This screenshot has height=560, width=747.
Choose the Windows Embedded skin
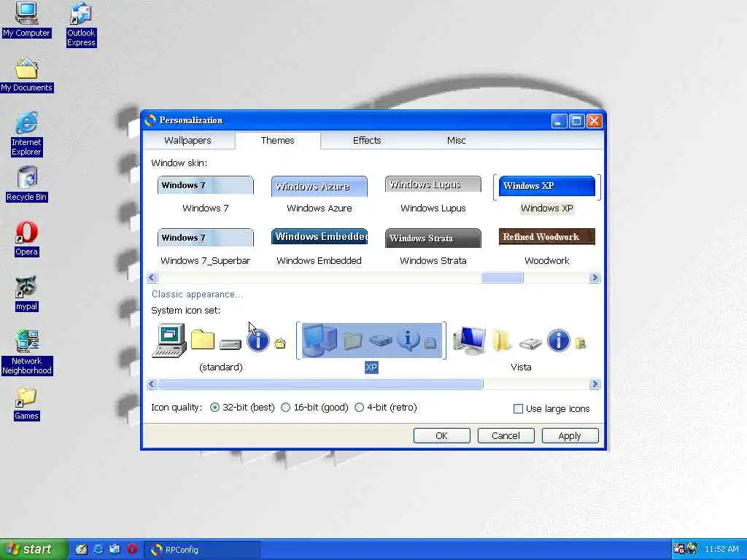[320, 247]
